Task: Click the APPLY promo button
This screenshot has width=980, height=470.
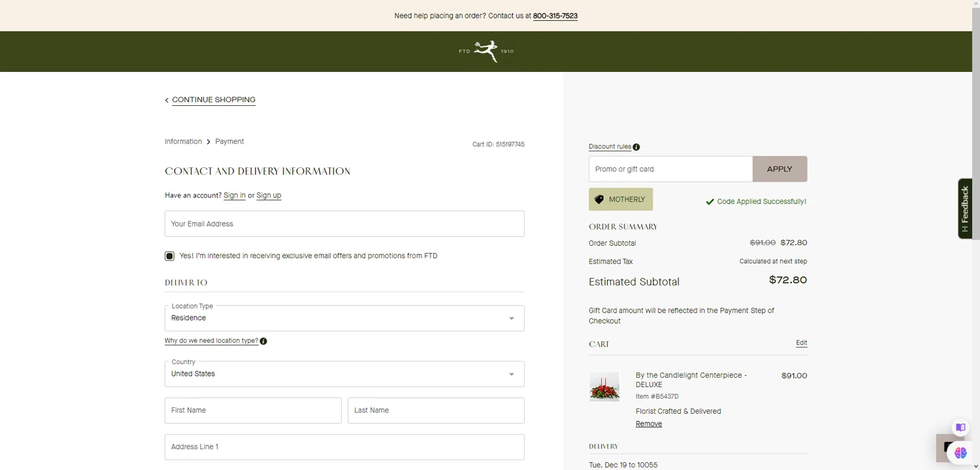Action: pos(779,169)
